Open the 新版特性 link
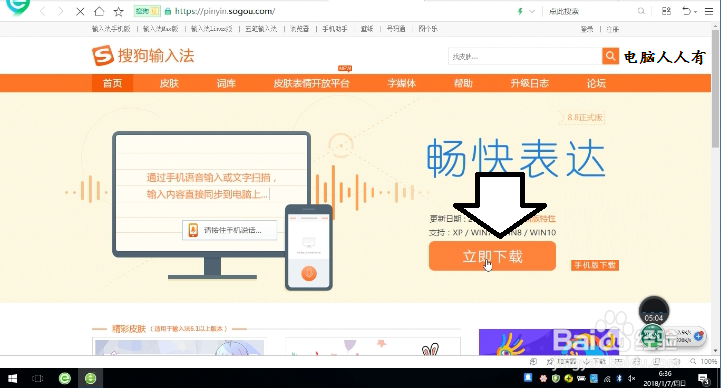721x388 pixels. tap(543, 218)
